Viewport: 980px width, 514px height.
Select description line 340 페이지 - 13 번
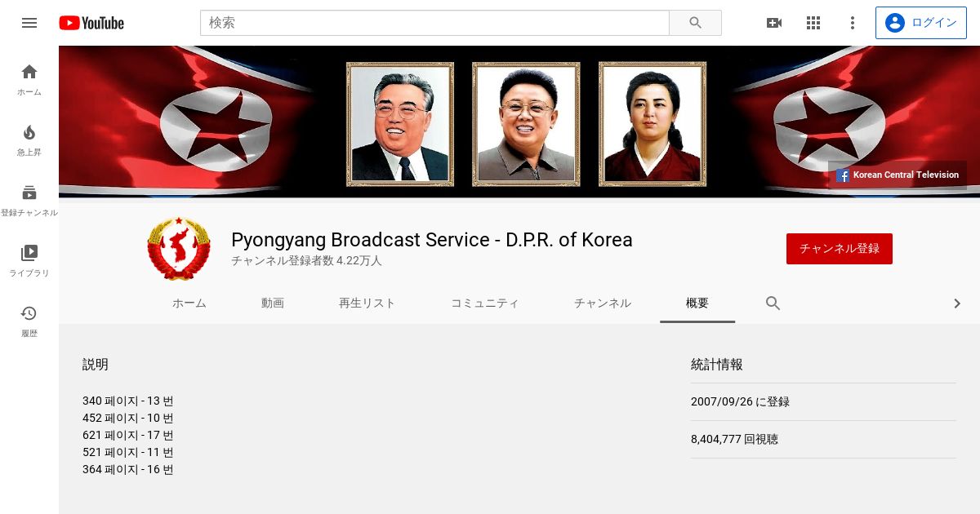(x=128, y=401)
